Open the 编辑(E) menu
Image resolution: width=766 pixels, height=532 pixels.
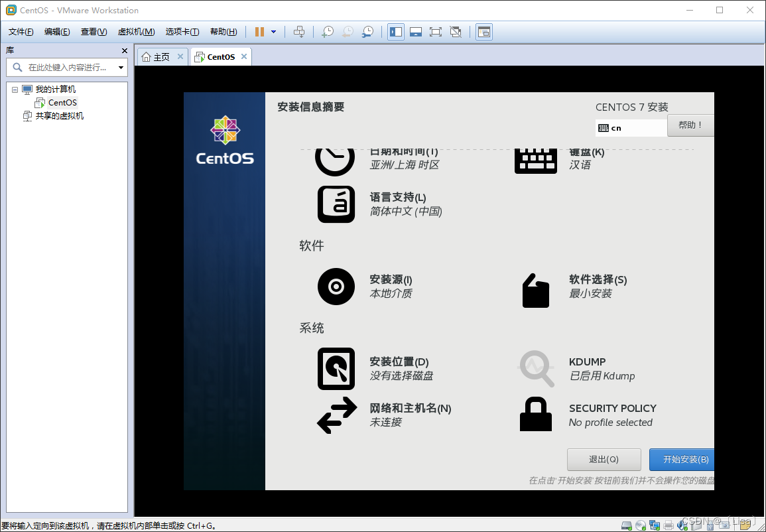coord(57,32)
